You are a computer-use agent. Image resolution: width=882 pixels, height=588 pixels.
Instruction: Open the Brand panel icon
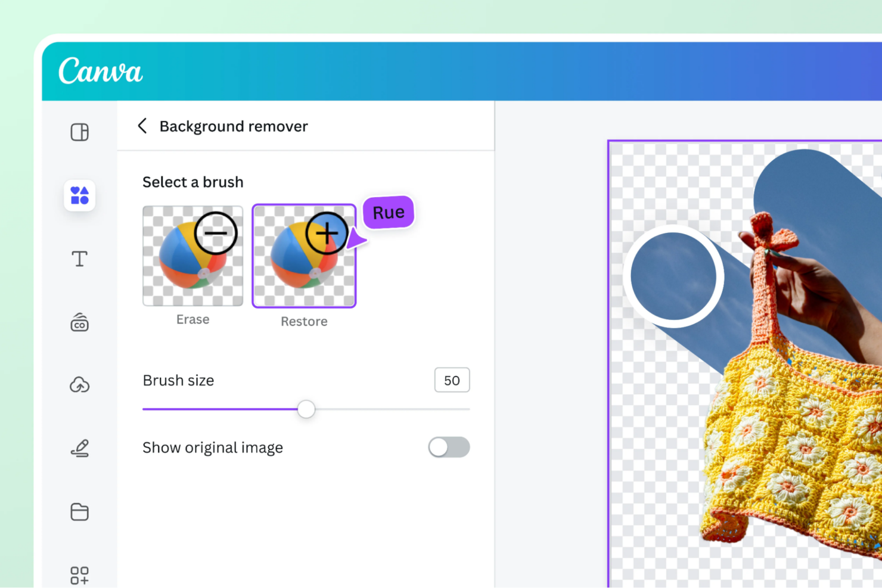79,322
